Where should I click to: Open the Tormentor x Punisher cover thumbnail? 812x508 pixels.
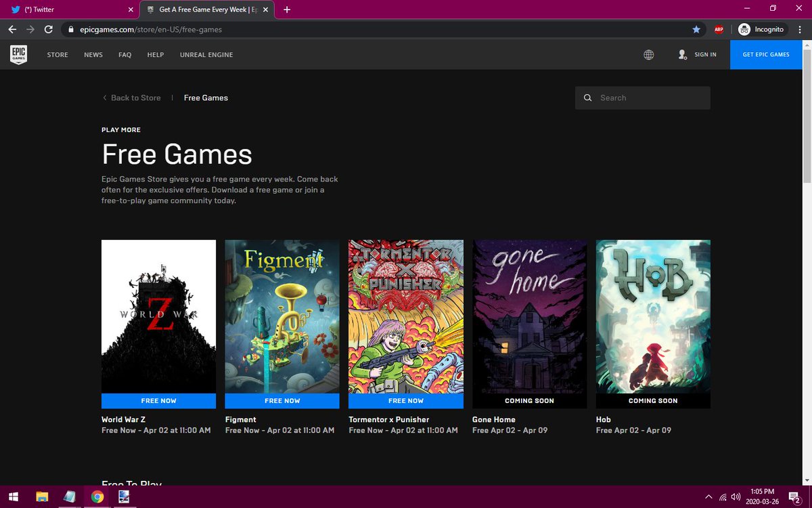pos(406,316)
